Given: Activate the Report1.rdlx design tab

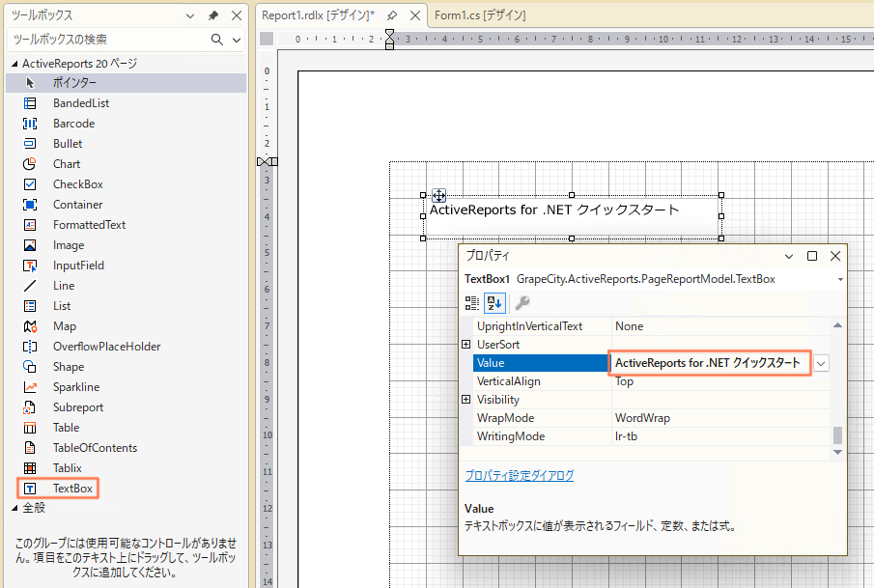Looking at the screenshot, I should coord(318,15).
